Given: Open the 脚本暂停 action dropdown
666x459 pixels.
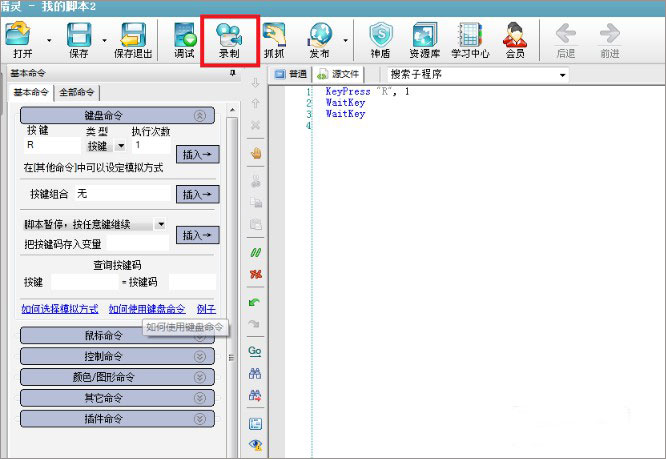Looking at the screenshot, I should pos(161,225).
